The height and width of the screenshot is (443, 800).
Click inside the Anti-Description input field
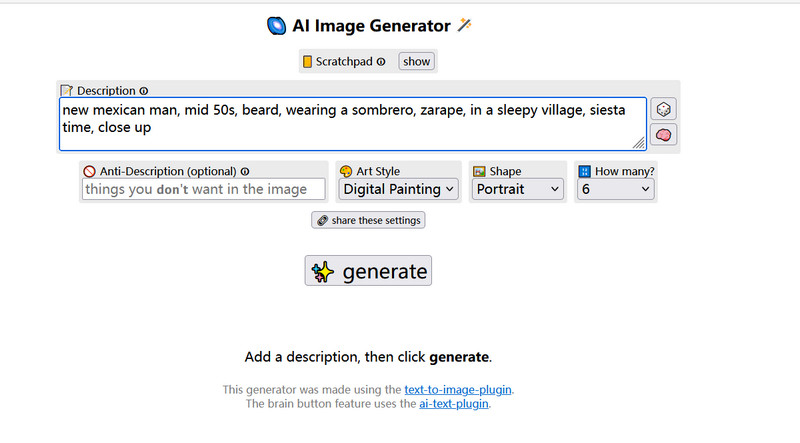(x=203, y=189)
